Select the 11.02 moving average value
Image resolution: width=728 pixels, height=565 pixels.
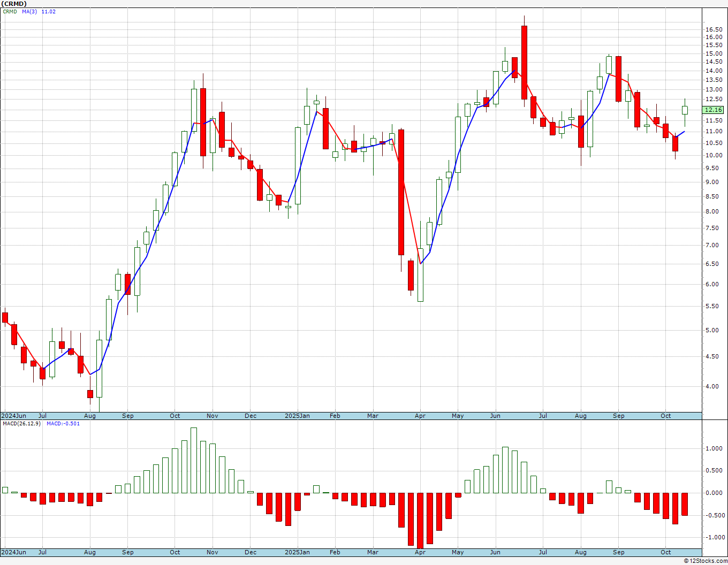point(49,11)
